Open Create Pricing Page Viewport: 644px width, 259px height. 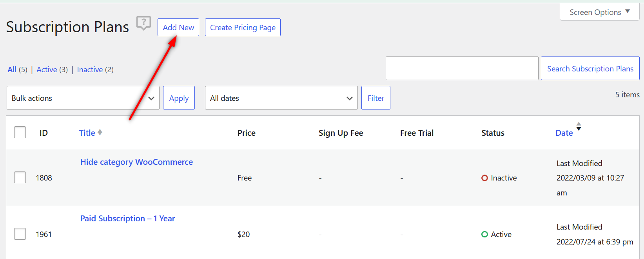click(x=243, y=27)
